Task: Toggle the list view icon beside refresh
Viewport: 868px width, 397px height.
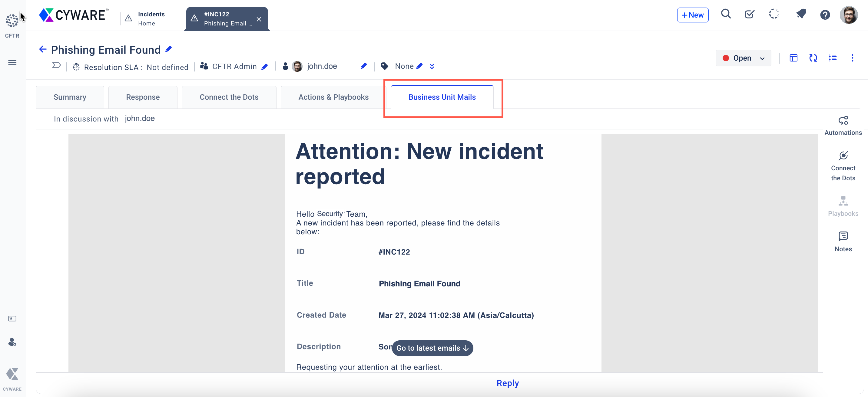Action: pos(832,58)
